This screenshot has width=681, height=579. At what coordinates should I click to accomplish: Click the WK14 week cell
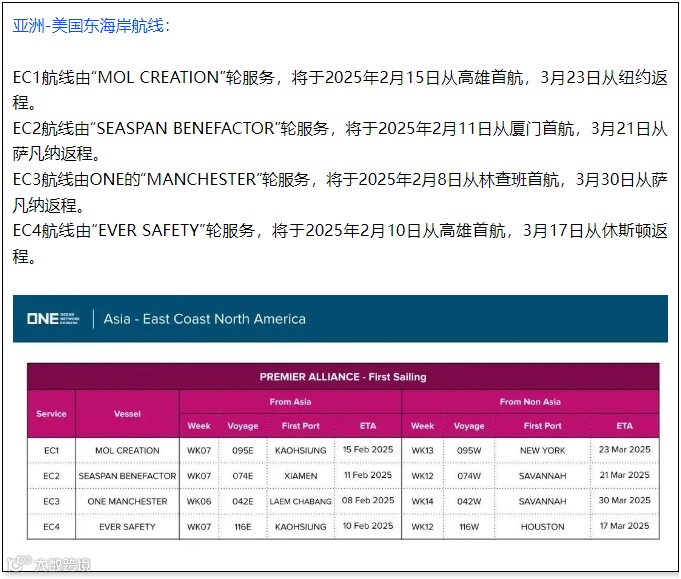tap(422, 501)
